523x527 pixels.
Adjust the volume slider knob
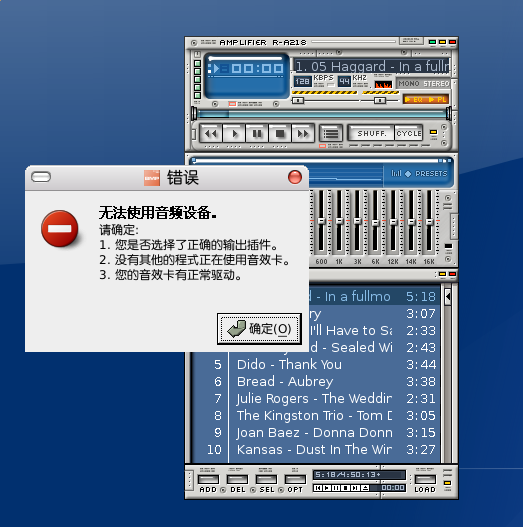tap(298, 100)
